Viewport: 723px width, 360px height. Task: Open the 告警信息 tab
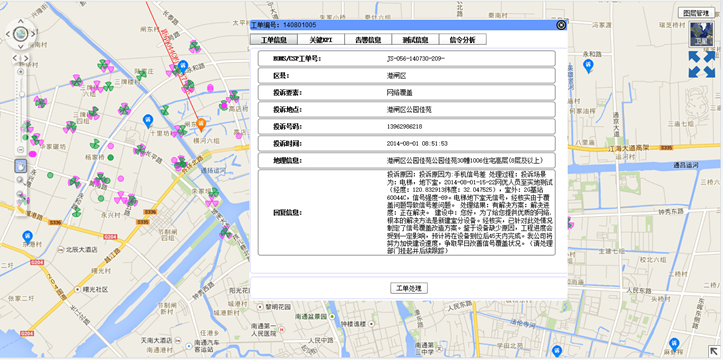(x=368, y=39)
